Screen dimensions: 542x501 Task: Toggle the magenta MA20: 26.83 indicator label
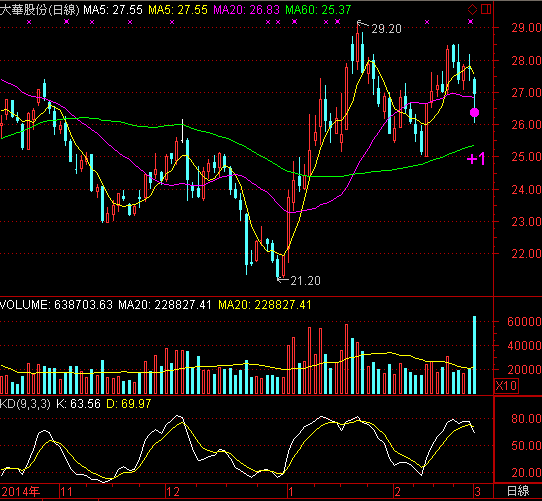pos(246,10)
